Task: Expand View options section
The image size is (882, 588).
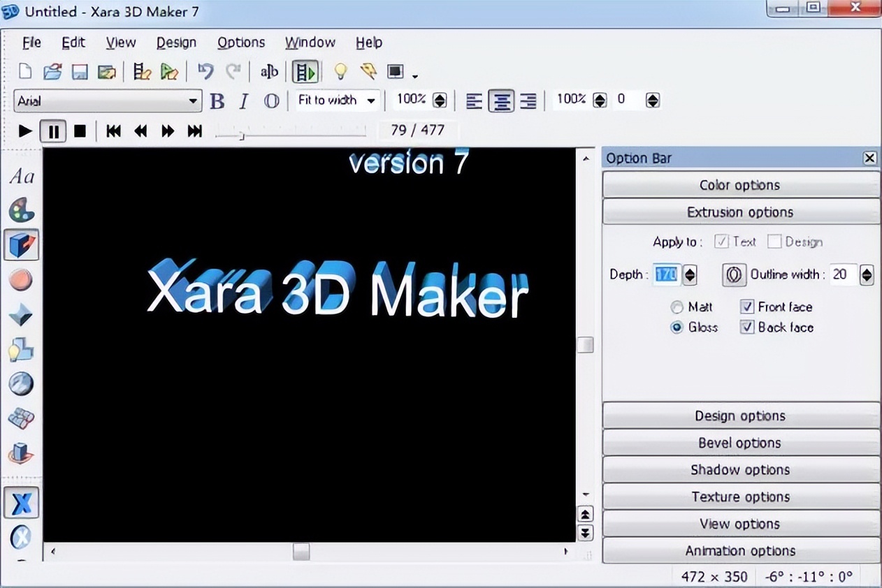Action: click(741, 524)
